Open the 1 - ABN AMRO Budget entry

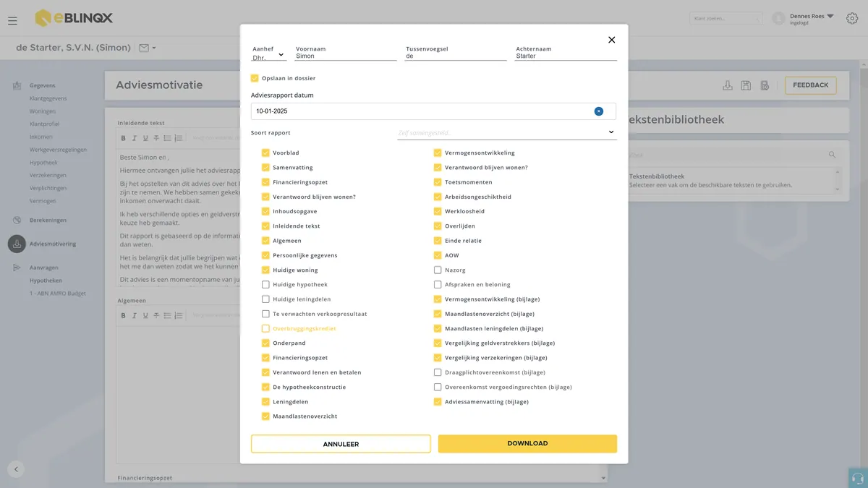coord(58,293)
